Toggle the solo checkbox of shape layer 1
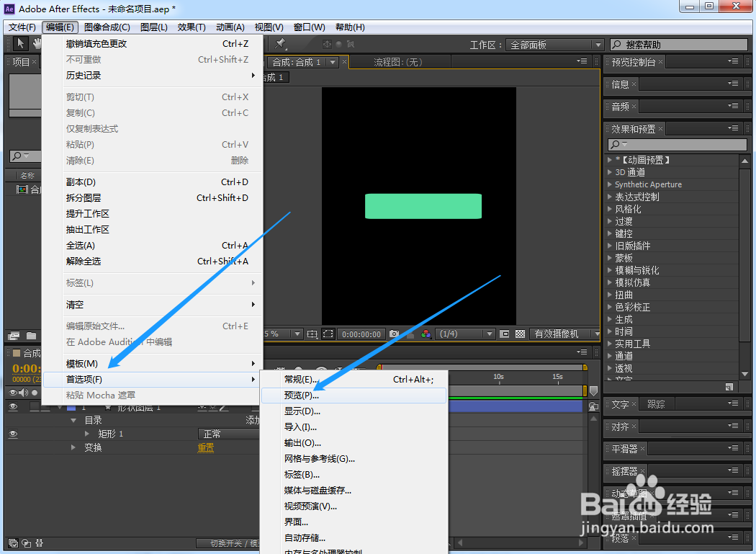 35,407
